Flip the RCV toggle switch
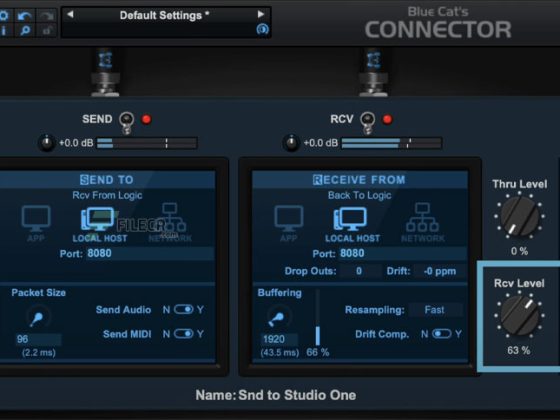The image size is (560, 420). [368, 122]
